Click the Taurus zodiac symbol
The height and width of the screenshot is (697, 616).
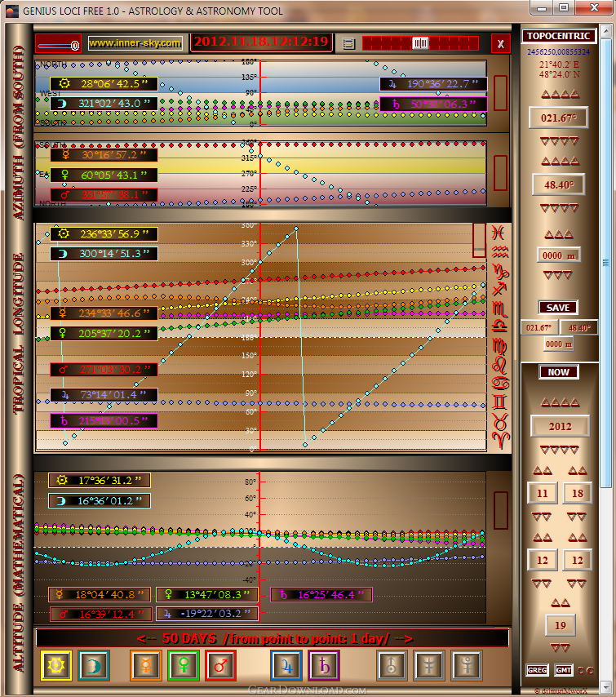[x=500, y=421]
